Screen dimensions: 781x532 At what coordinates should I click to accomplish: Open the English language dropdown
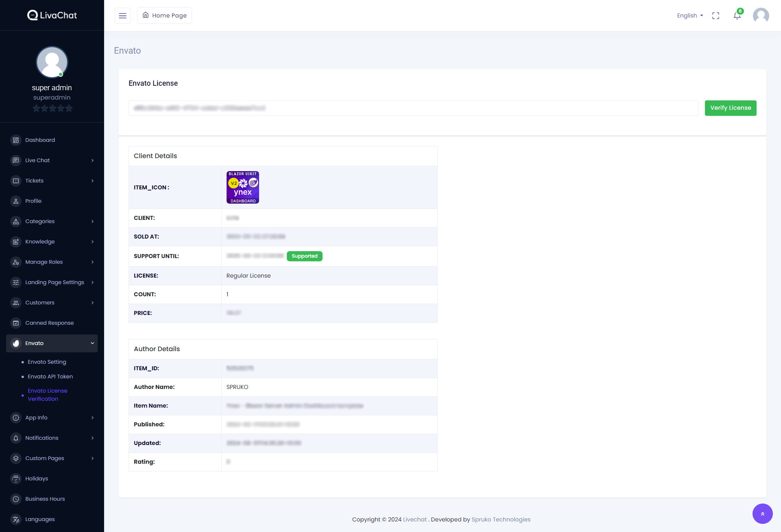pyautogui.click(x=690, y=15)
